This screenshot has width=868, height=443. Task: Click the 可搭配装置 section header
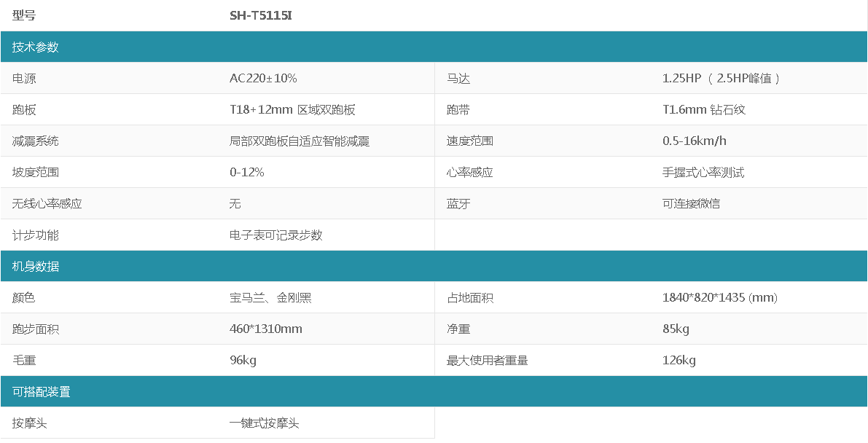point(434,391)
